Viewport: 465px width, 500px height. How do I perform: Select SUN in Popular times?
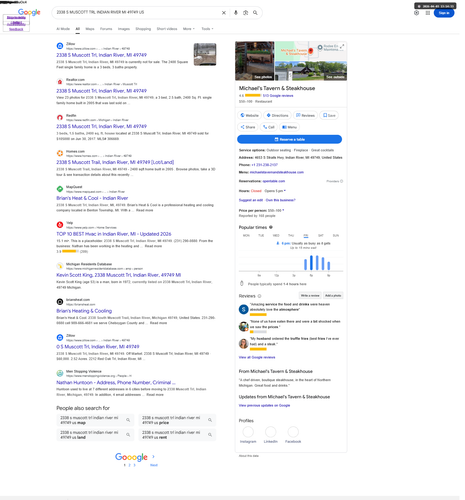coord(336,236)
